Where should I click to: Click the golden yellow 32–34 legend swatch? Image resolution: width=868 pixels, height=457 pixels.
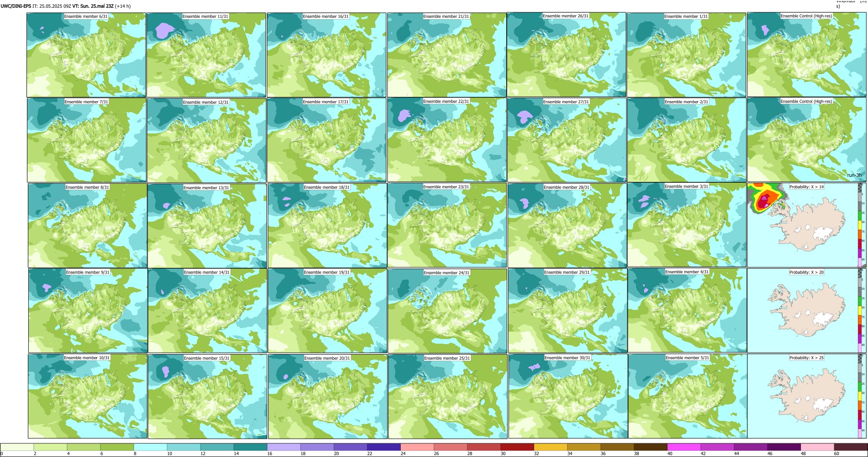550,447
